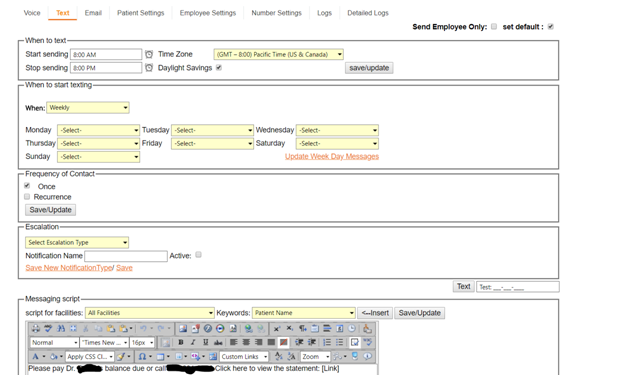
Task: Open the Select Escalation Type dropdown
Action: [x=77, y=242]
